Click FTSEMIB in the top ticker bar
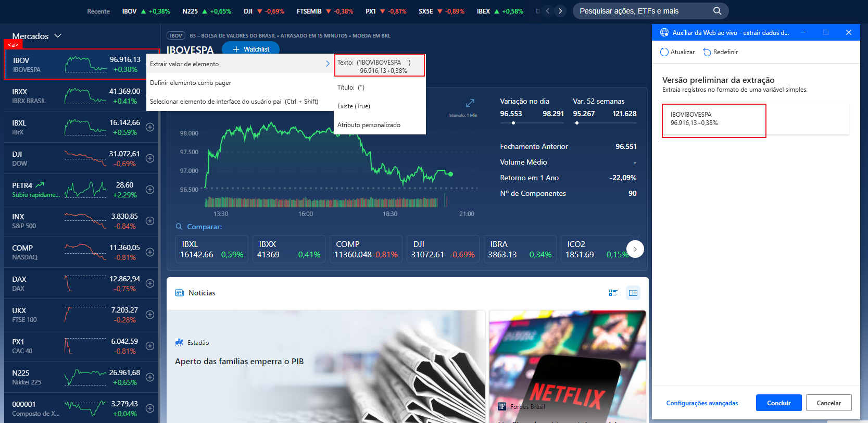 pos(325,11)
